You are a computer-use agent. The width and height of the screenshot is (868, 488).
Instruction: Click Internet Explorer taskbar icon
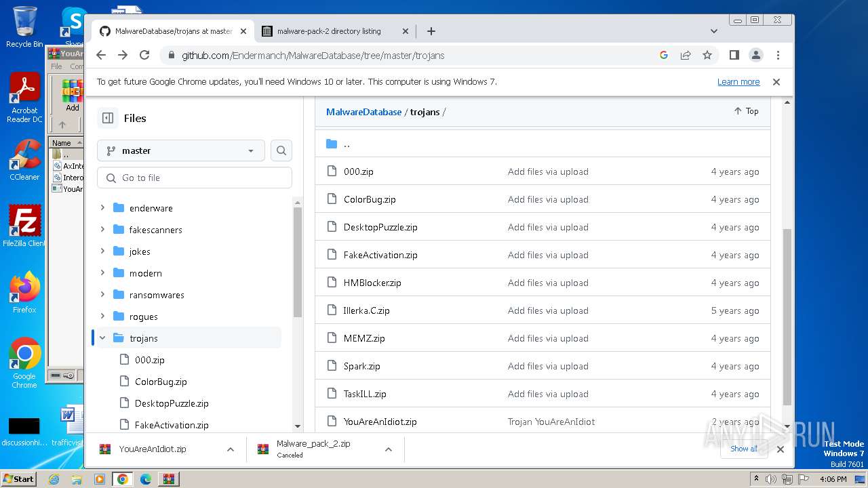coord(54,479)
